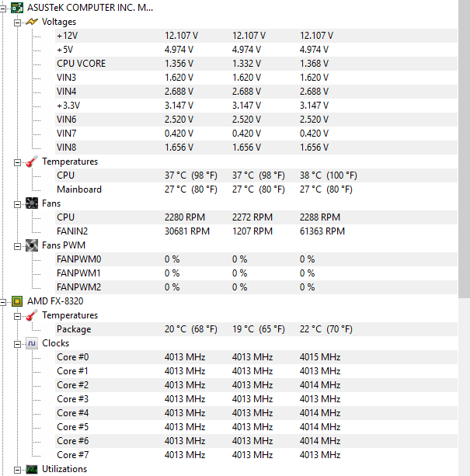Collapse the AMD FX-8320 node
The height and width of the screenshot is (476, 470).
(x=3, y=302)
